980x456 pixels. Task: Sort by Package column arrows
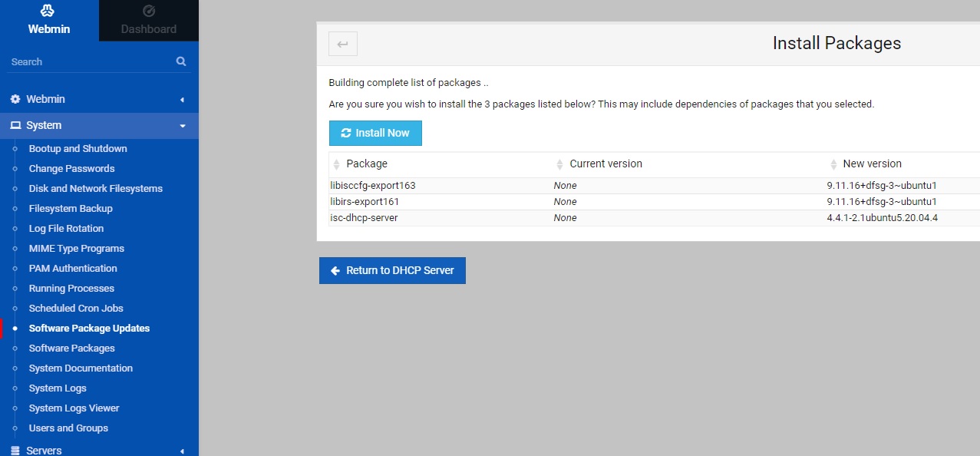(x=336, y=164)
